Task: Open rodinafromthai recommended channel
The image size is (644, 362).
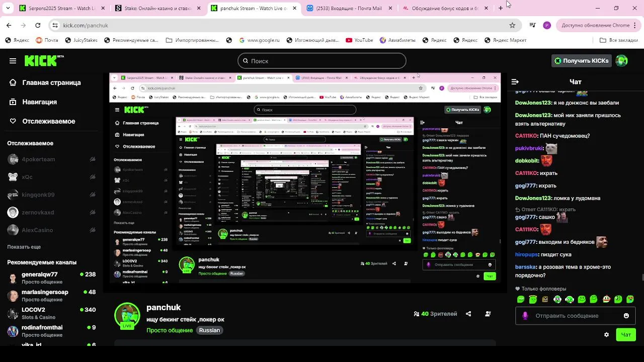Action: click(51, 330)
